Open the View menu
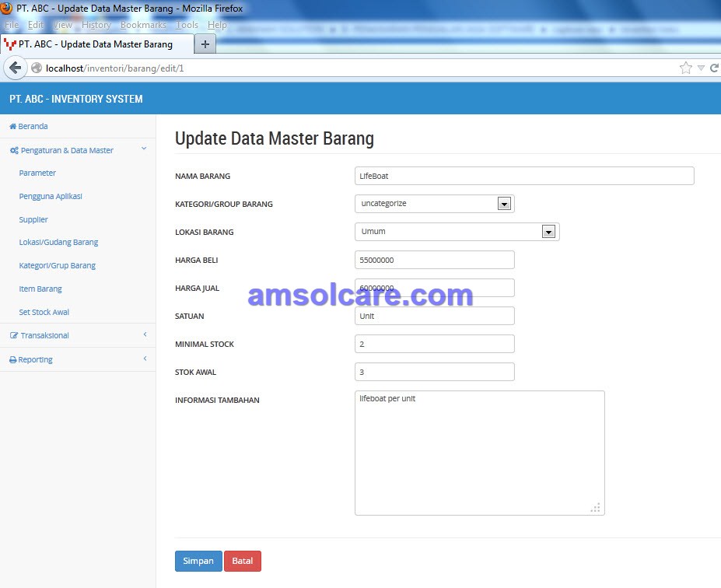This screenshot has height=588, width=721. pos(62,25)
